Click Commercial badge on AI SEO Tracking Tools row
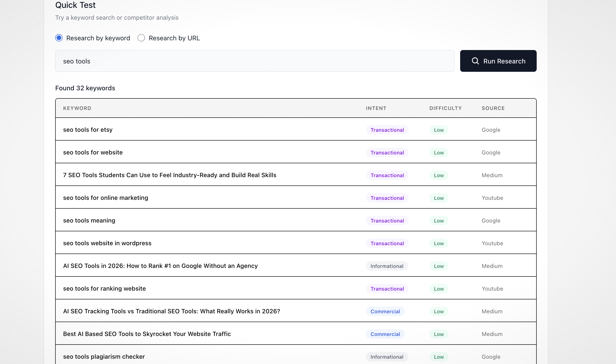The image size is (616, 364). [385, 311]
